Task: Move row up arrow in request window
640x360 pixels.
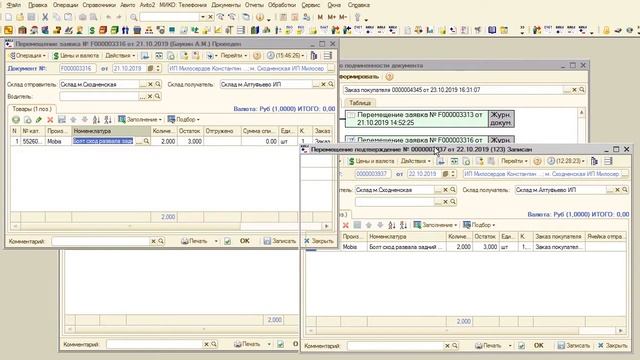Action: [73, 120]
